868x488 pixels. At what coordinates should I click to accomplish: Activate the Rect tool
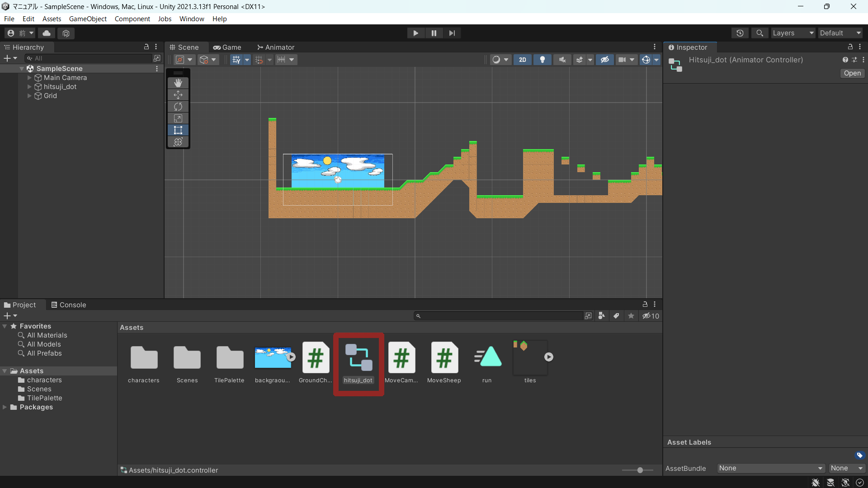[178, 130]
